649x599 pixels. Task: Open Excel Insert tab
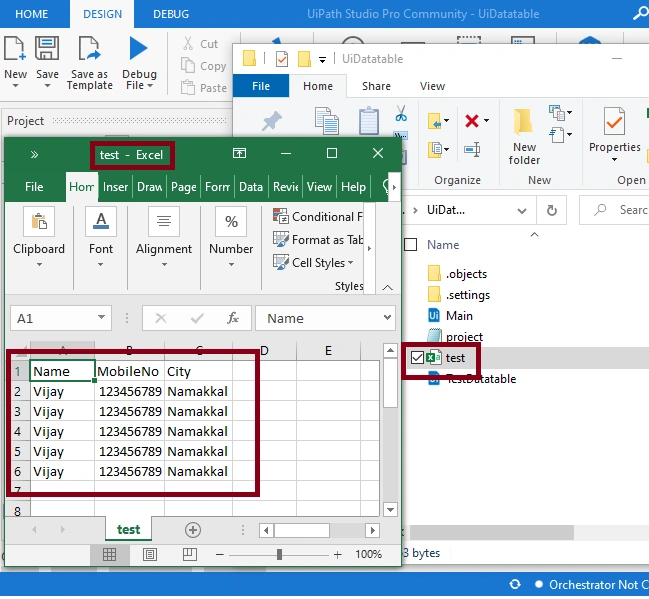pyautogui.click(x=115, y=187)
